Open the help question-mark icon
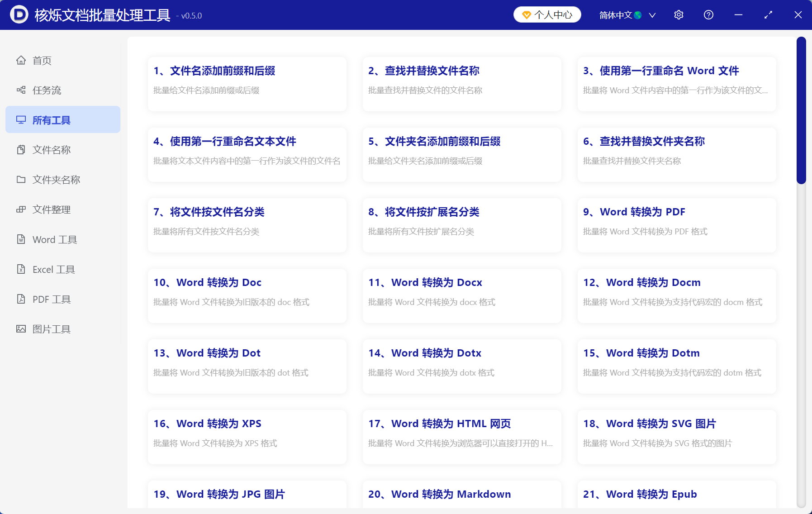The height and width of the screenshot is (514, 812). tap(708, 14)
